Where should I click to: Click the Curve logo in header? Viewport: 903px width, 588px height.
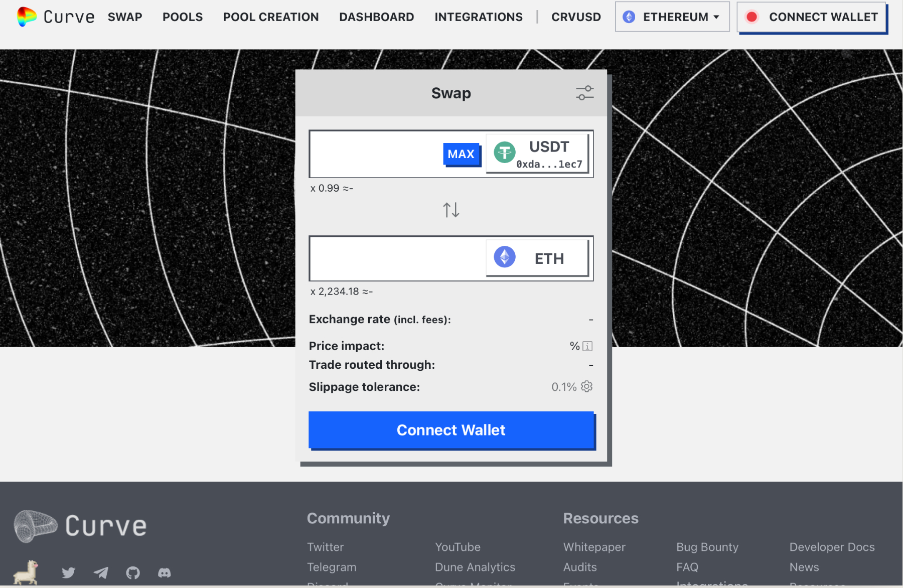coord(55,17)
